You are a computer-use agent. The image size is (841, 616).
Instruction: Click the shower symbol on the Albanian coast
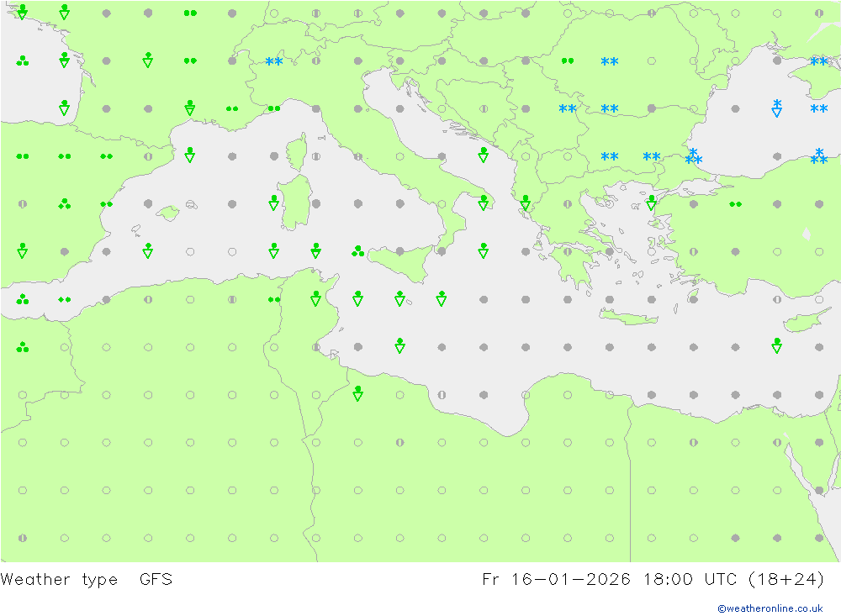[x=526, y=203]
